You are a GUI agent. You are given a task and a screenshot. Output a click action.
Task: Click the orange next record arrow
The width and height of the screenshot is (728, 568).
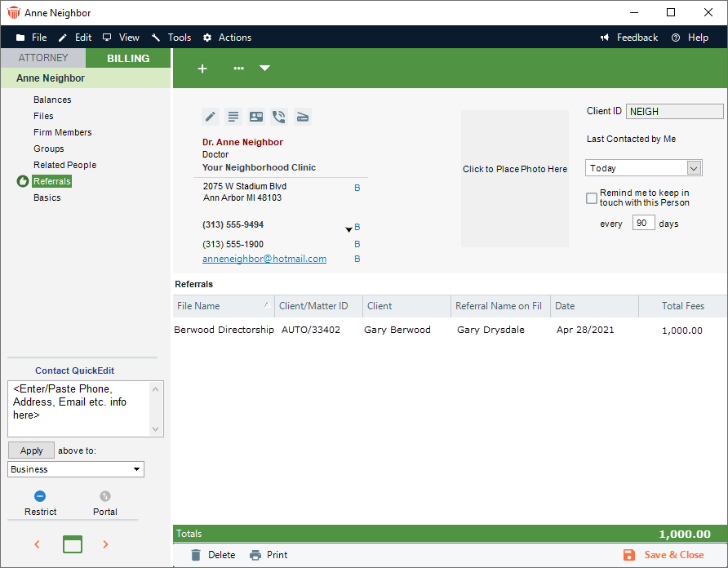coord(105,544)
